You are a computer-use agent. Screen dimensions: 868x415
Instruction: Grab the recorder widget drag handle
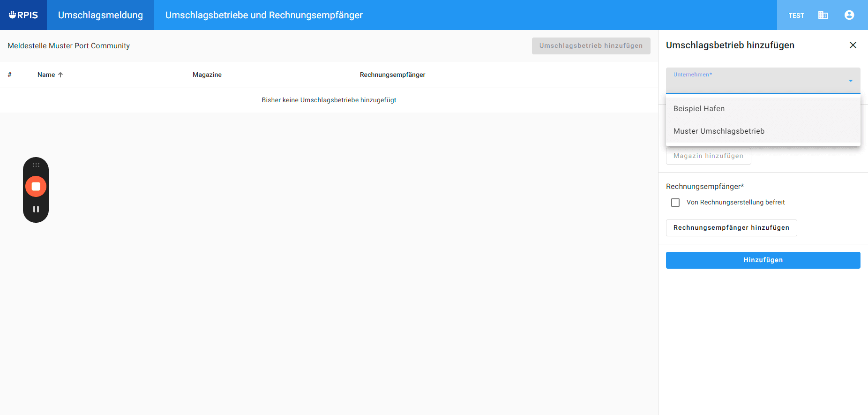pos(36,165)
